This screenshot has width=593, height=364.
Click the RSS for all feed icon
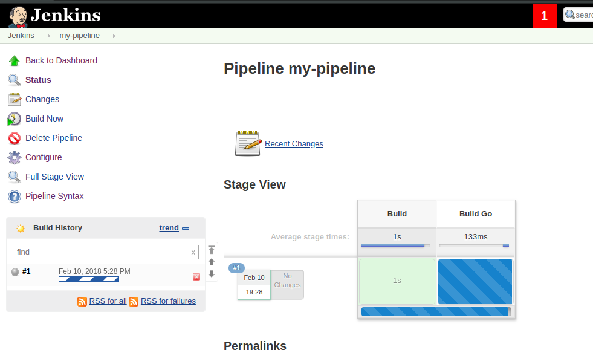(82, 302)
